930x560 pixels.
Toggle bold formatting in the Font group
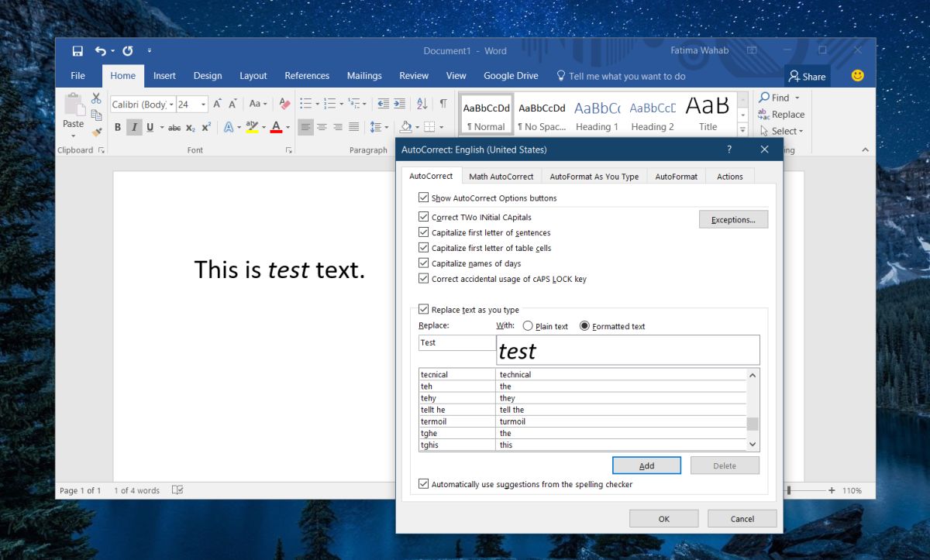117,125
